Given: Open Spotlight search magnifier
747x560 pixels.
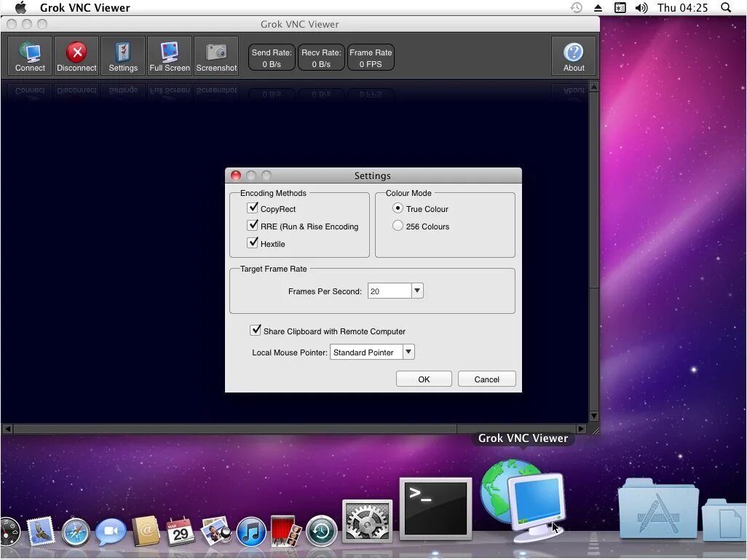Looking at the screenshot, I should click(x=726, y=7).
